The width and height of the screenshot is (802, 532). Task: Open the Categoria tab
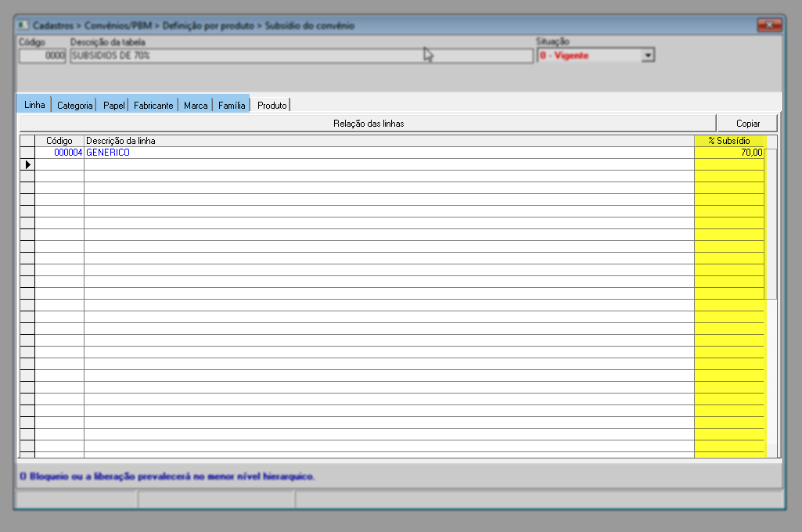74,106
